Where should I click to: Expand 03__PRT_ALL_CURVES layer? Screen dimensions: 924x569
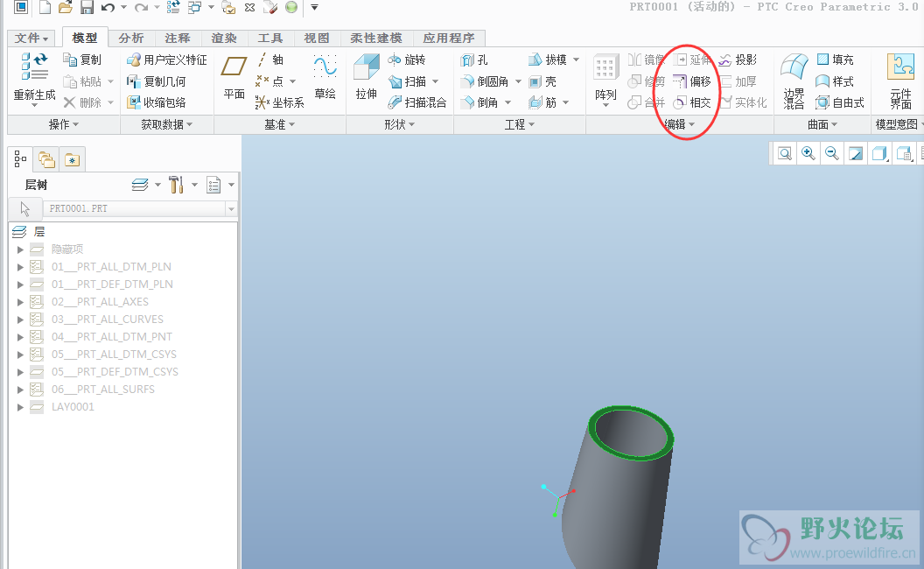(20, 319)
